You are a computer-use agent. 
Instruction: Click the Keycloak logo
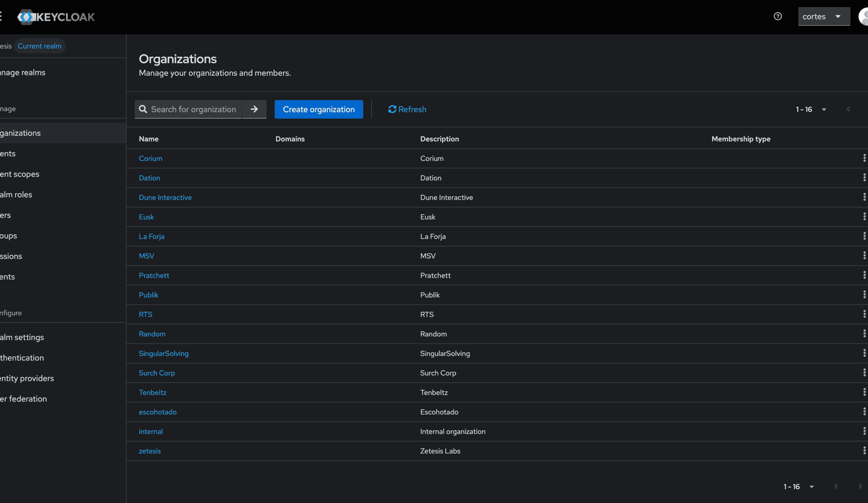click(x=56, y=17)
